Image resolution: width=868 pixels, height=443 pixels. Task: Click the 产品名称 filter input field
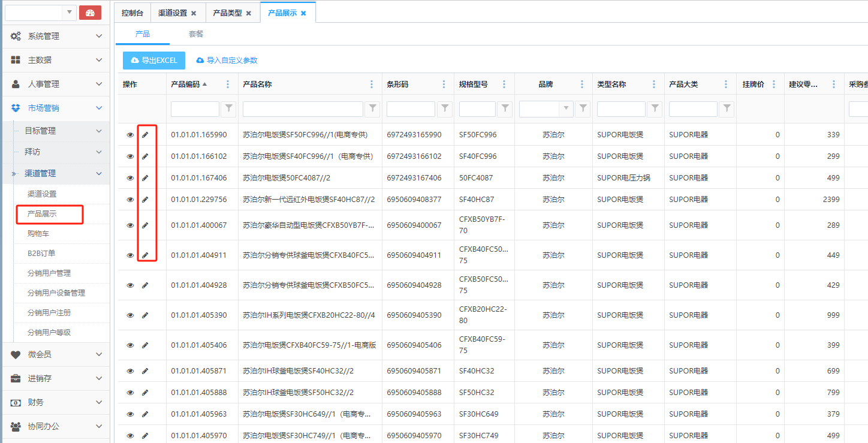click(303, 109)
